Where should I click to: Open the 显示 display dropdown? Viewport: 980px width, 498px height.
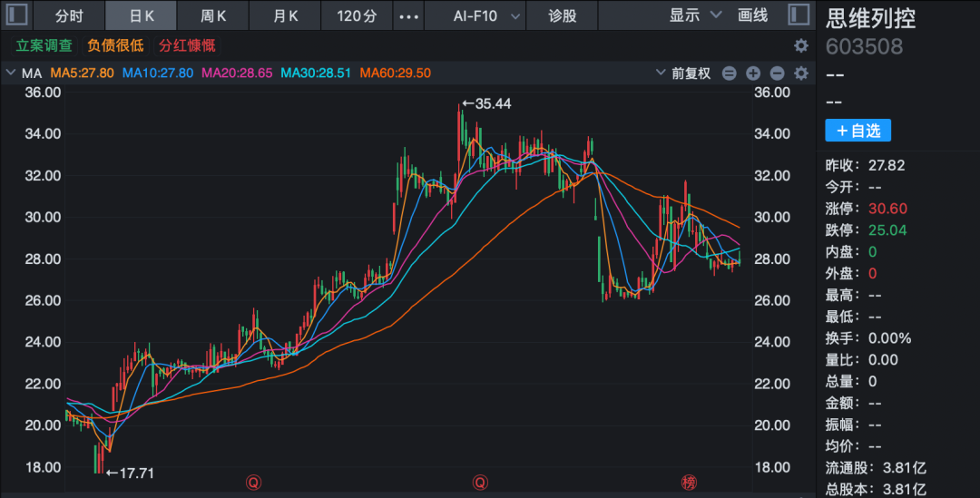coord(695,15)
